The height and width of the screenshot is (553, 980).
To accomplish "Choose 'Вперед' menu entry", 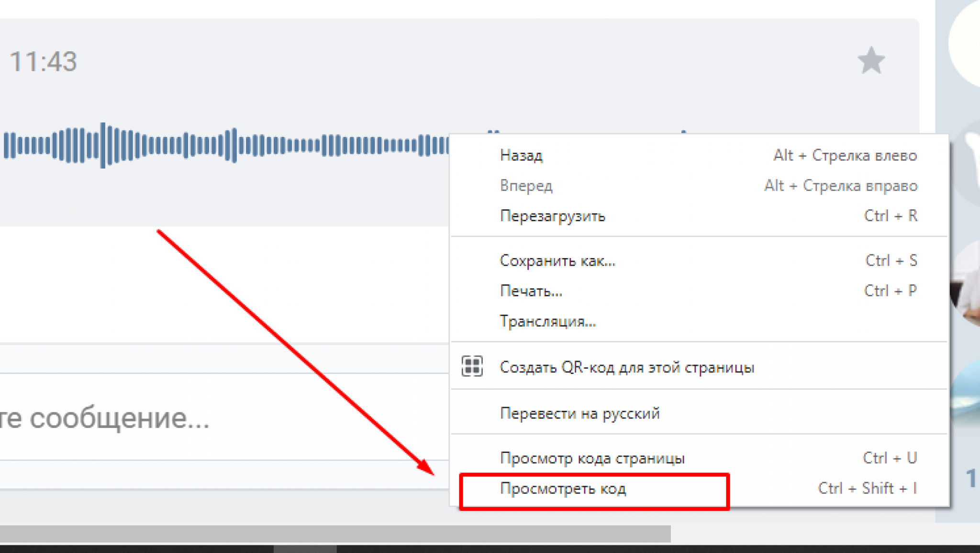I will tap(699, 185).
